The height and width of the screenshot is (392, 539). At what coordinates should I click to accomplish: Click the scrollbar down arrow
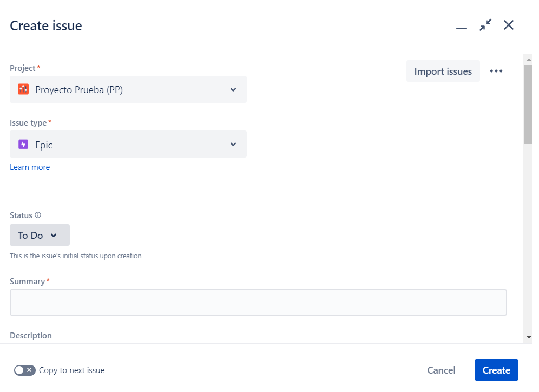click(x=528, y=337)
